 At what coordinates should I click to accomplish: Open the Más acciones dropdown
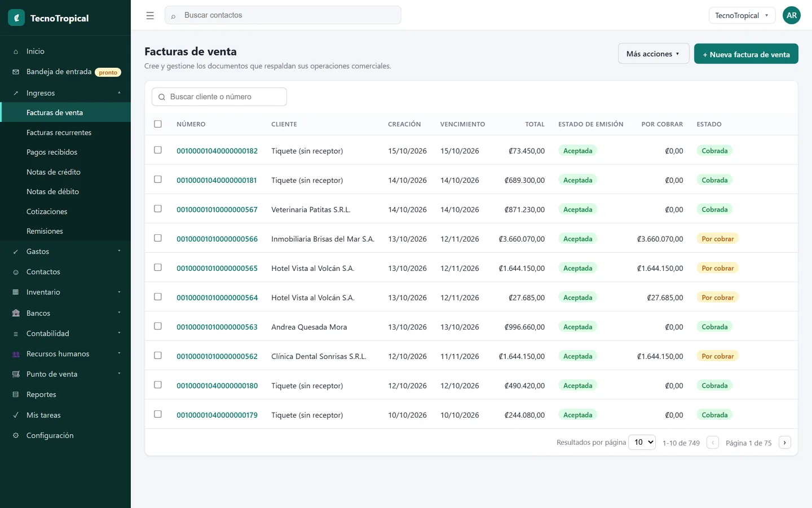point(654,54)
